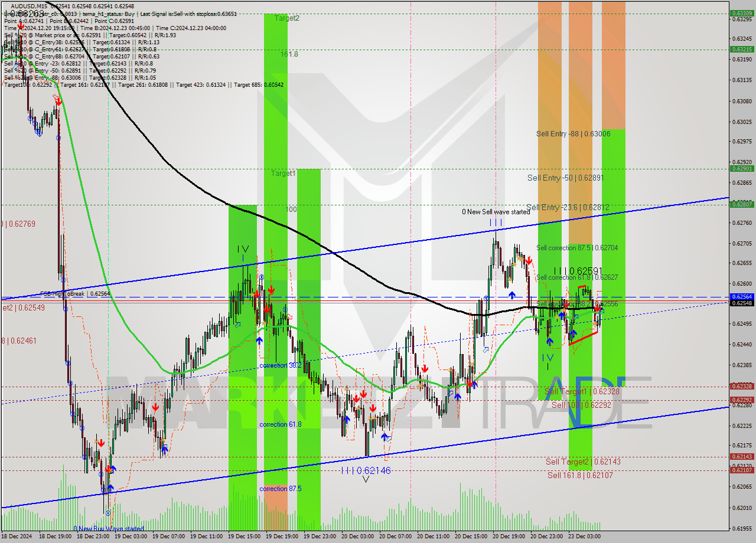Click the 0.62107 red price tag on axis
The height and width of the screenshot is (543, 756).
pyautogui.click(x=741, y=470)
